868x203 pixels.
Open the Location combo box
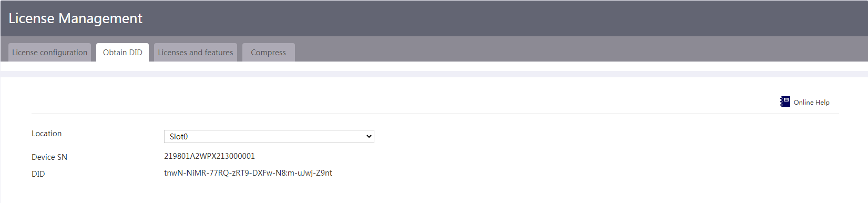pyautogui.click(x=269, y=137)
